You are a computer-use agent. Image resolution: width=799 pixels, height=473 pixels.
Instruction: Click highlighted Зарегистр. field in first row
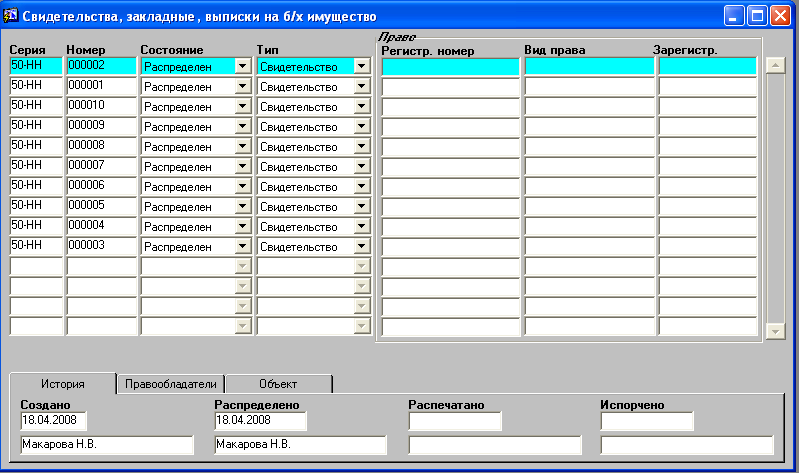(x=708, y=66)
